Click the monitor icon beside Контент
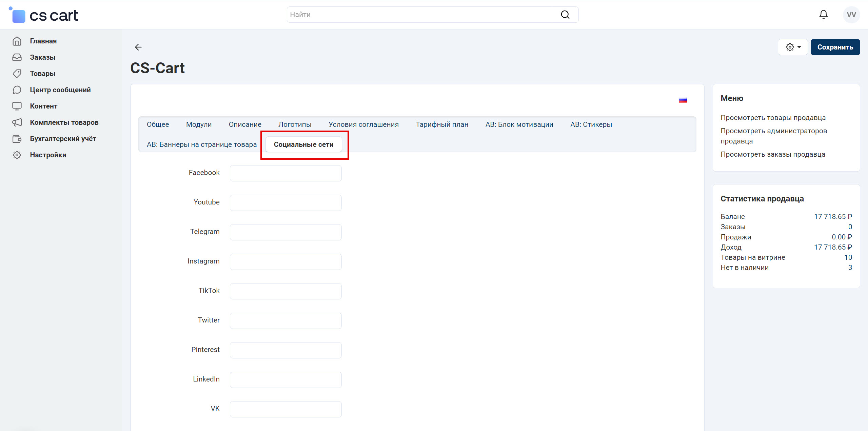The image size is (868, 431). (x=17, y=106)
